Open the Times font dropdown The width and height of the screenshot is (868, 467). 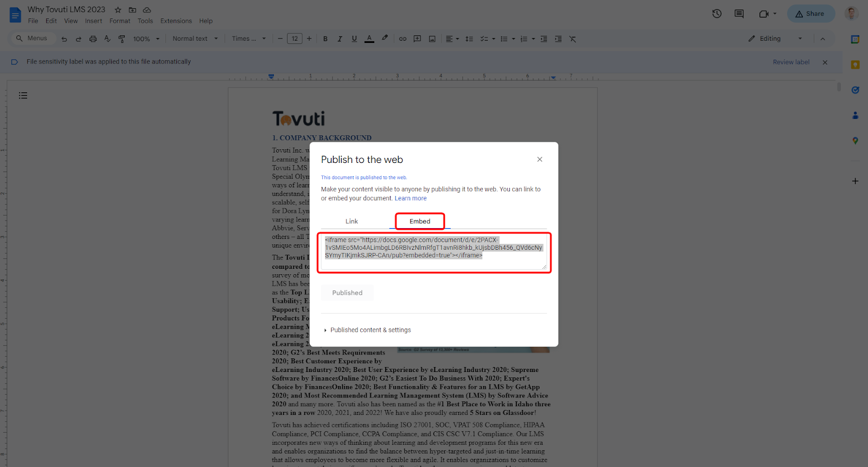pyautogui.click(x=248, y=39)
